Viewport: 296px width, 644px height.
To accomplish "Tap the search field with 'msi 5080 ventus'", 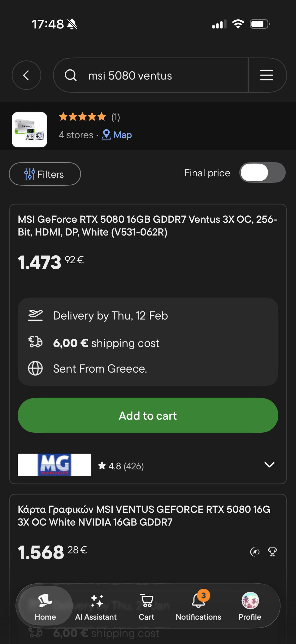I will (x=151, y=75).
